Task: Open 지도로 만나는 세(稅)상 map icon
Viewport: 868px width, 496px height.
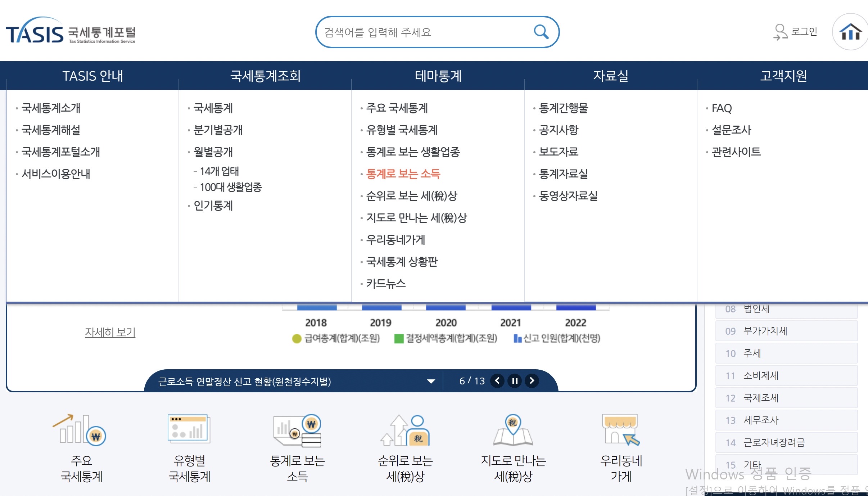Action: (513, 430)
